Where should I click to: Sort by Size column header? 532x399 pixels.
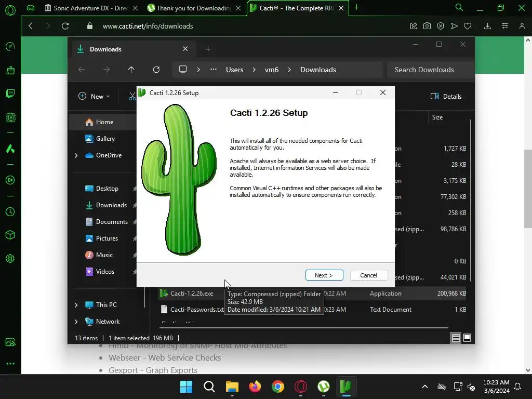(x=437, y=117)
